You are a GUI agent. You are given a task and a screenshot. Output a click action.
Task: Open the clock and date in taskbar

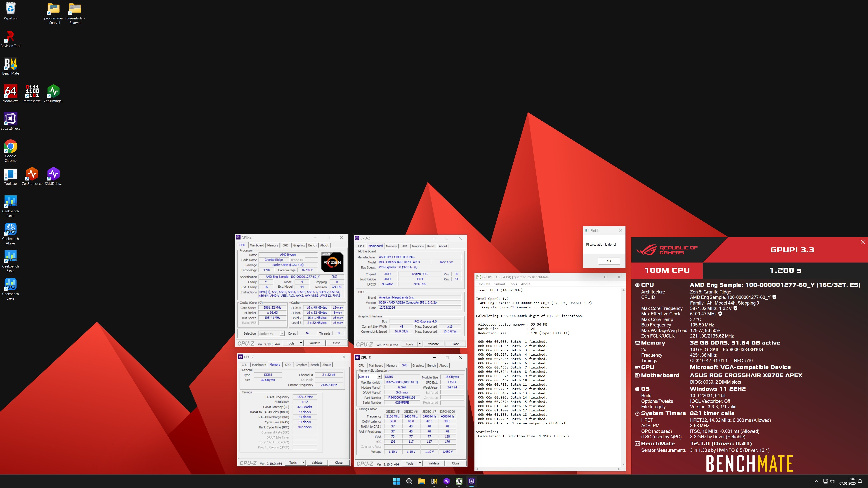847,481
